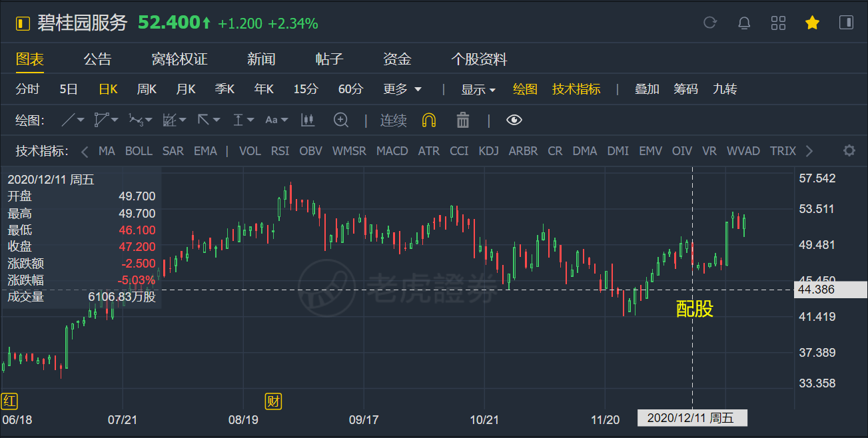
Task: Click the stock name 碧桂园服务
Action: coord(83,23)
